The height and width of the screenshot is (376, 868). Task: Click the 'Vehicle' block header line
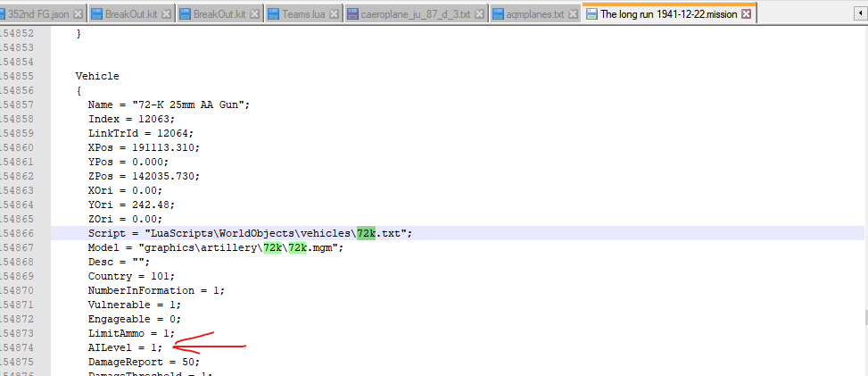click(97, 76)
